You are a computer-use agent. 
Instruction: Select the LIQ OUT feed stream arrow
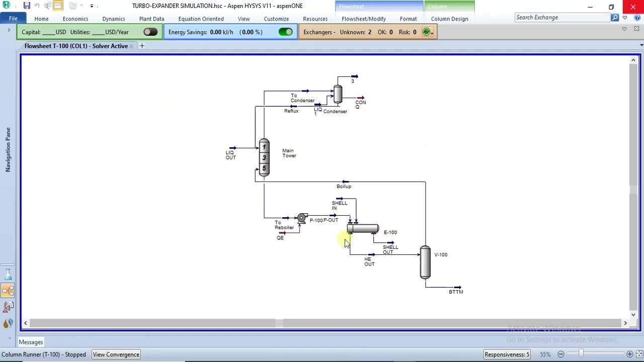pyautogui.click(x=232, y=148)
